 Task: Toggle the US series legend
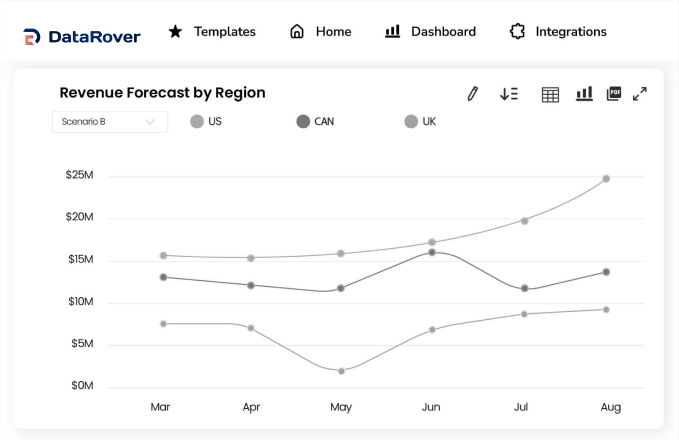point(206,122)
